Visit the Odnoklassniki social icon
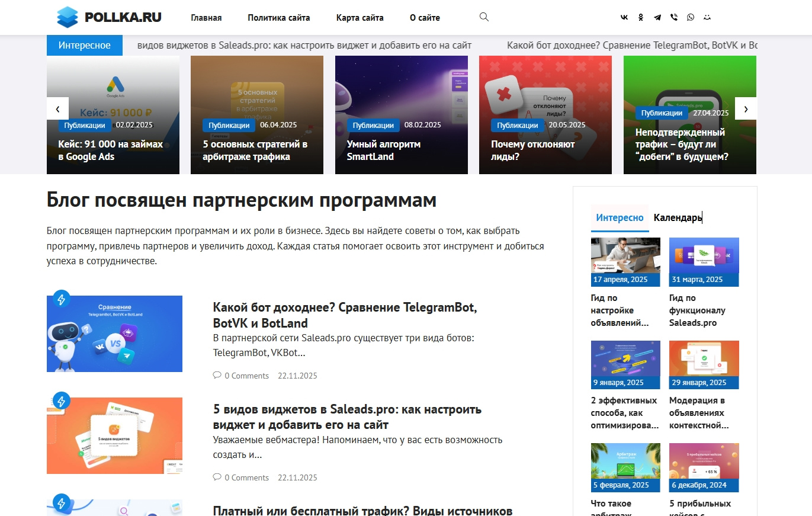 [x=641, y=18]
